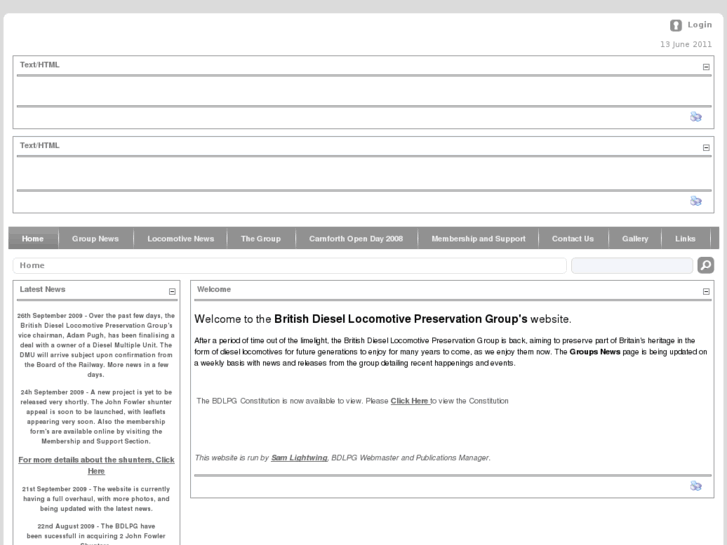
Task: Click the bold Groups News text
Action: [x=595, y=352]
